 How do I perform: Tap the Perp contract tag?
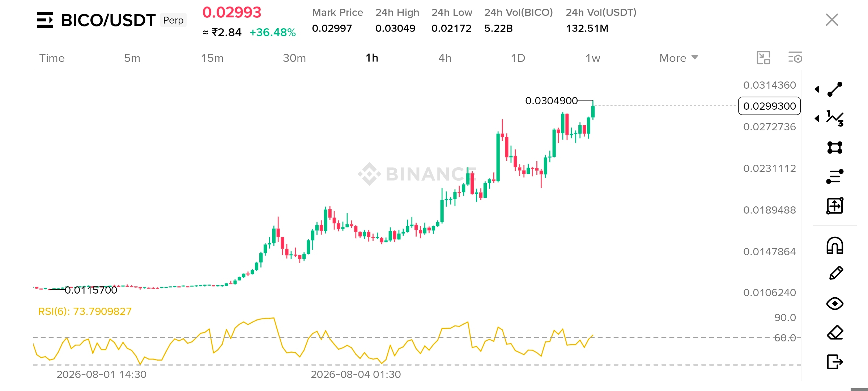tap(173, 20)
